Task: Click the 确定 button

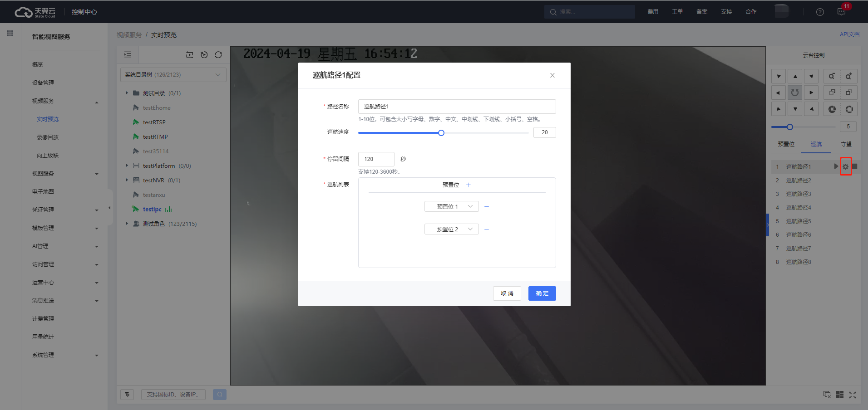Action: point(542,293)
